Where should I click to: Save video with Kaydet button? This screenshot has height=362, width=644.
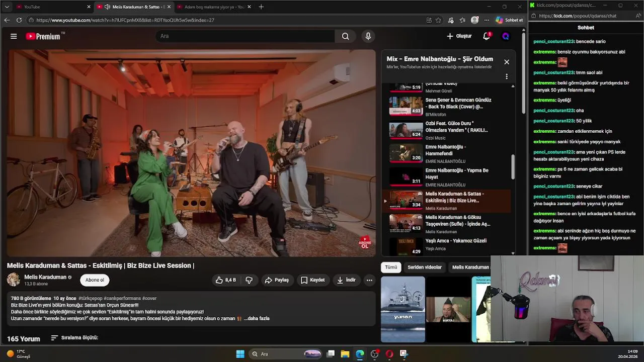(312, 280)
